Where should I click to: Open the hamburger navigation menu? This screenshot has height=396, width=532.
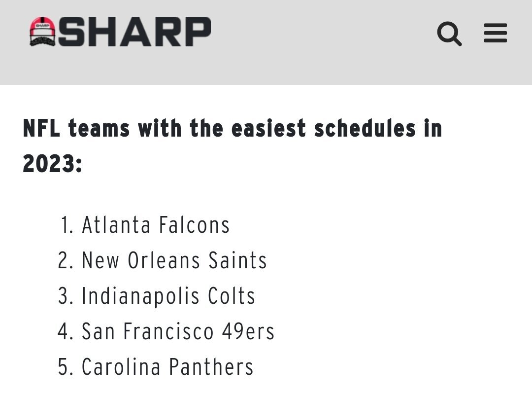click(x=495, y=33)
